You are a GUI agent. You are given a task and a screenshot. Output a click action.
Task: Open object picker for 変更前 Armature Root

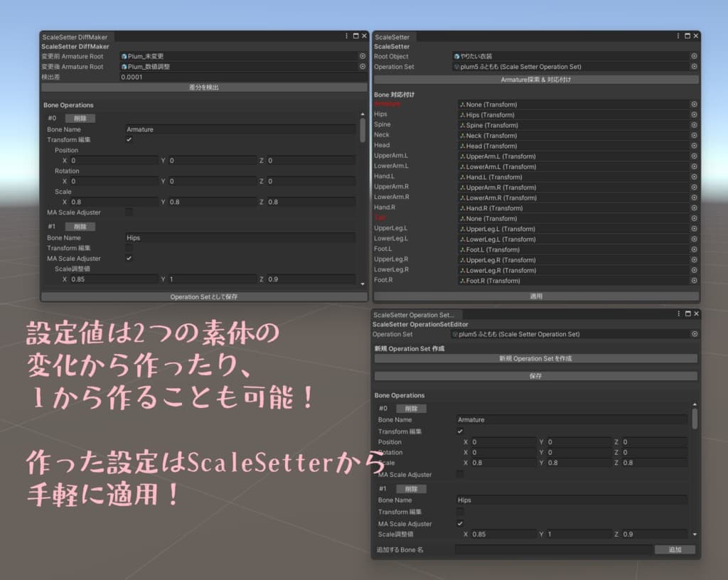pyautogui.click(x=362, y=56)
